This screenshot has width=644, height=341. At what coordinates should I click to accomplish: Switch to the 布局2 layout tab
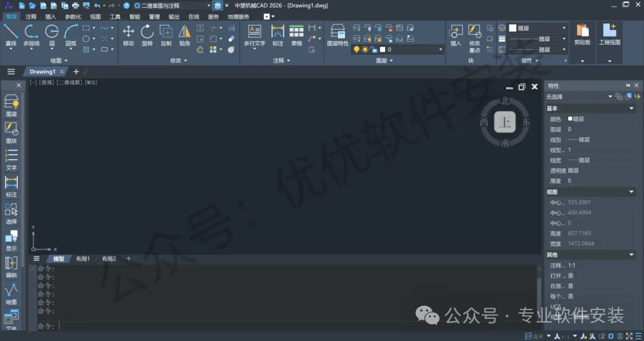(x=109, y=259)
